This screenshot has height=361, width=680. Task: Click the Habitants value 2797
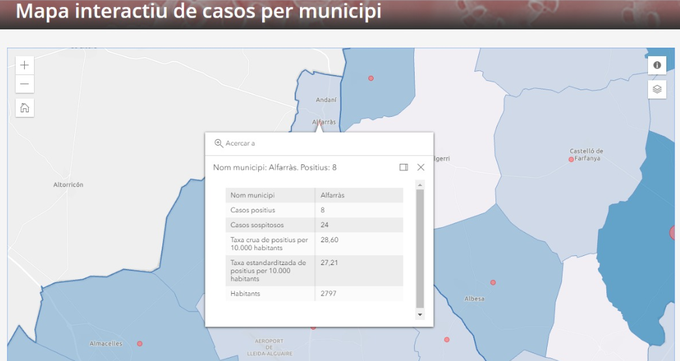pyautogui.click(x=328, y=293)
